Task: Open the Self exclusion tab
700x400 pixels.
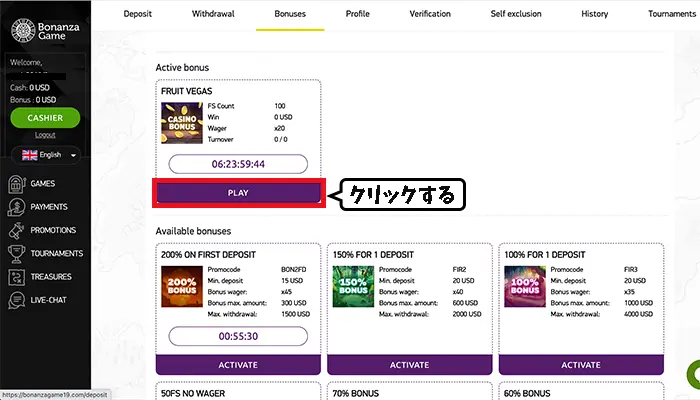Action: (517, 14)
